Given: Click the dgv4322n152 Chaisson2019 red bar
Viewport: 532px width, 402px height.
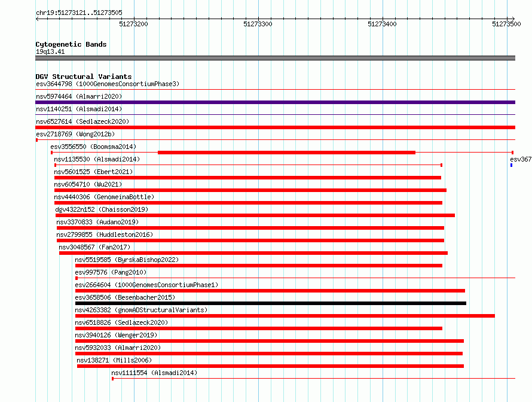Looking at the screenshot, I should tap(255, 215).
